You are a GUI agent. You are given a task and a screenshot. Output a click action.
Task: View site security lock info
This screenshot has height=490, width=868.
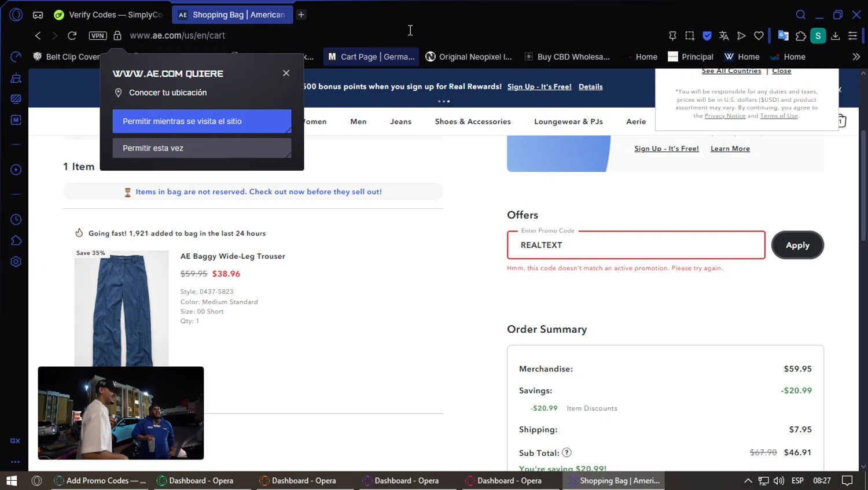(117, 35)
